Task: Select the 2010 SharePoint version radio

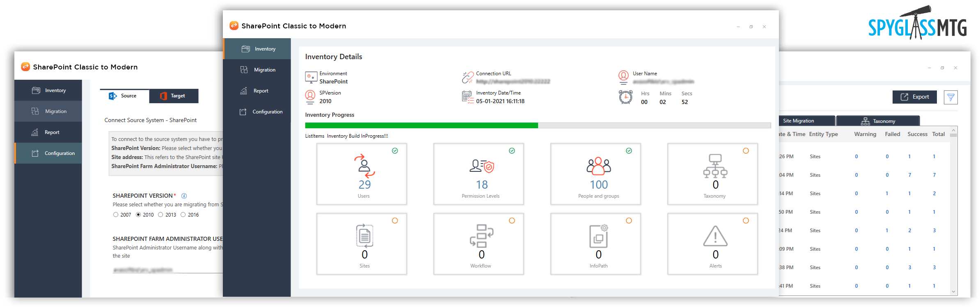Action: (138, 215)
